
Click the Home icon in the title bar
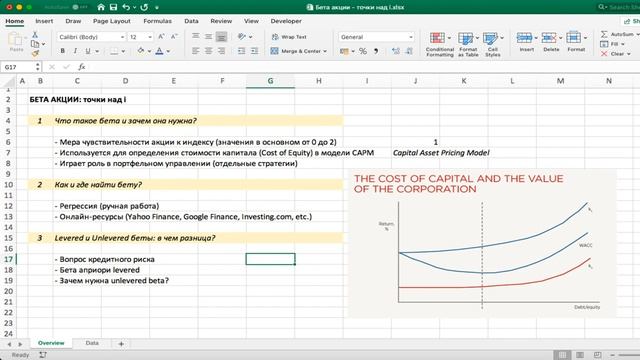(101, 7)
